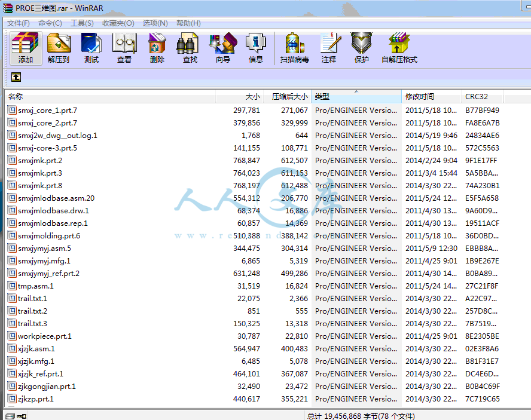Screen dimensions: 531x420
Task: Select file xjzjk.asm.1
Action: (36, 348)
